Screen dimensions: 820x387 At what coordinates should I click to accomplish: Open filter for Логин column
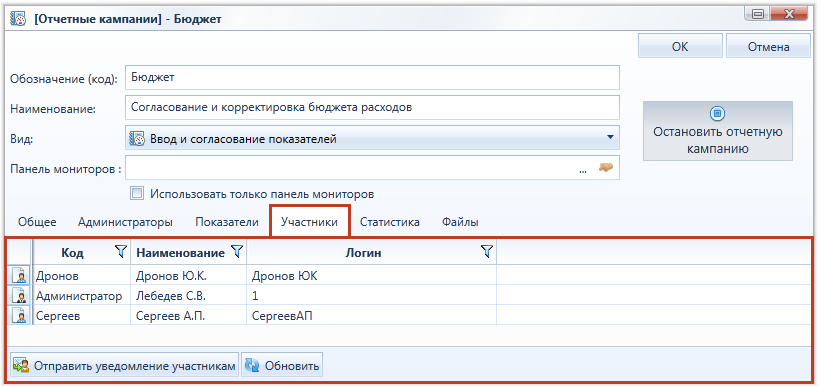[487, 253]
